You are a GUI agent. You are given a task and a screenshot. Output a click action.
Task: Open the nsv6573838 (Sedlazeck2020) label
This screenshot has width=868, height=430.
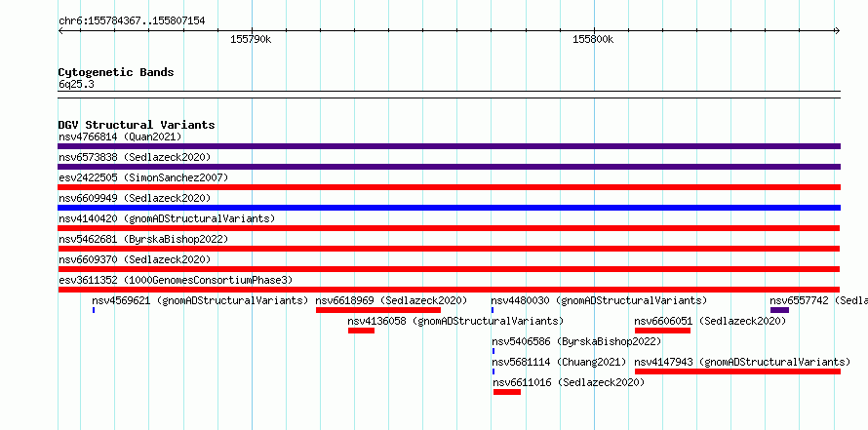(135, 157)
